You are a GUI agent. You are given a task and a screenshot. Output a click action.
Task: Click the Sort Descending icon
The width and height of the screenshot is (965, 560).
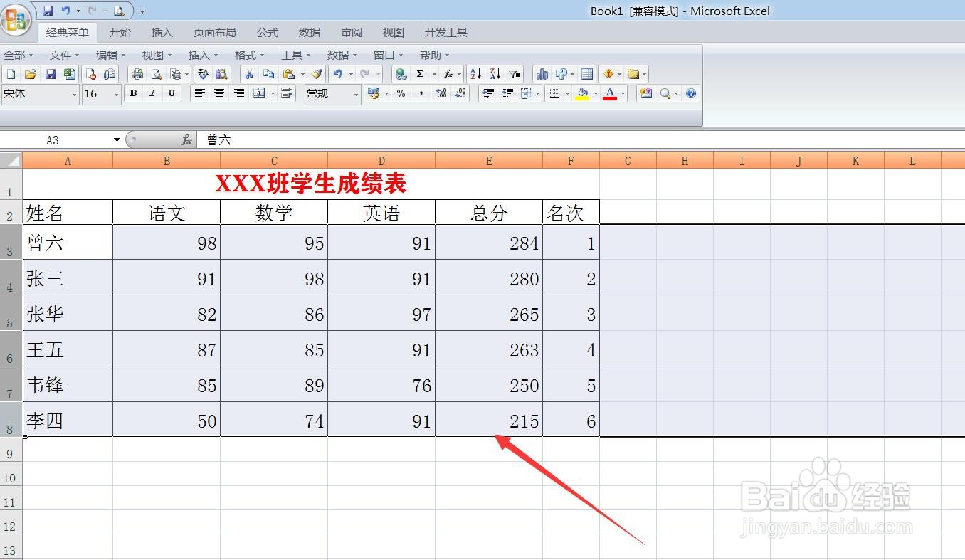point(495,73)
